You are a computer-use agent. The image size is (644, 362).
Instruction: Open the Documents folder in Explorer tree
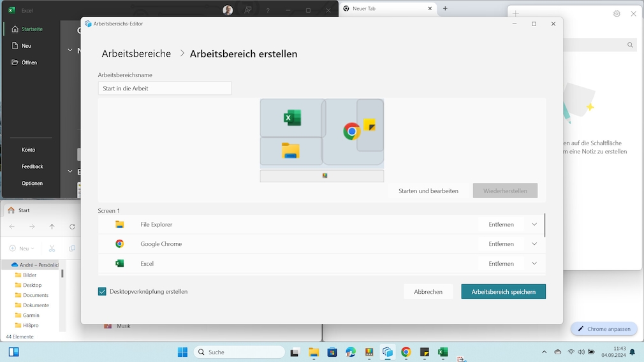click(31, 295)
